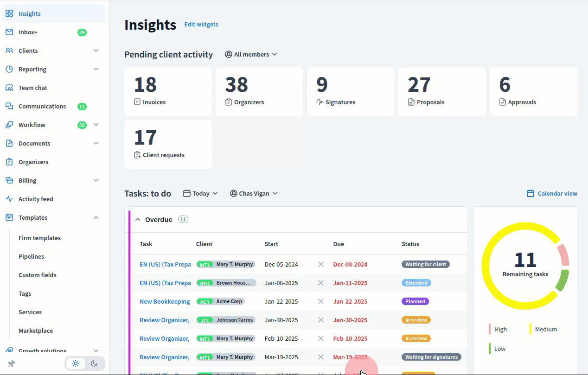This screenshot has width=588, height=375.
Task: Click the Edit widgets link
Action: pyautogui.click(x=201, y=24)
